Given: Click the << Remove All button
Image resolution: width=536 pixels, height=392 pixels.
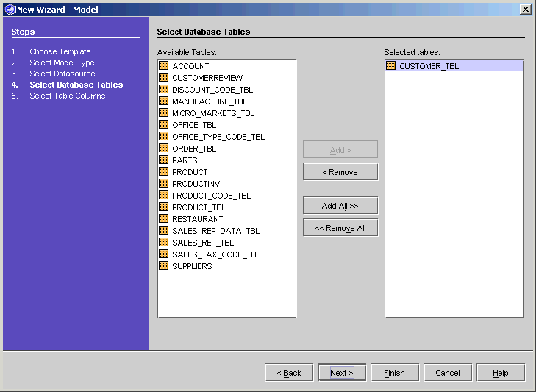Looking at the screenshot, I should 340,228.
